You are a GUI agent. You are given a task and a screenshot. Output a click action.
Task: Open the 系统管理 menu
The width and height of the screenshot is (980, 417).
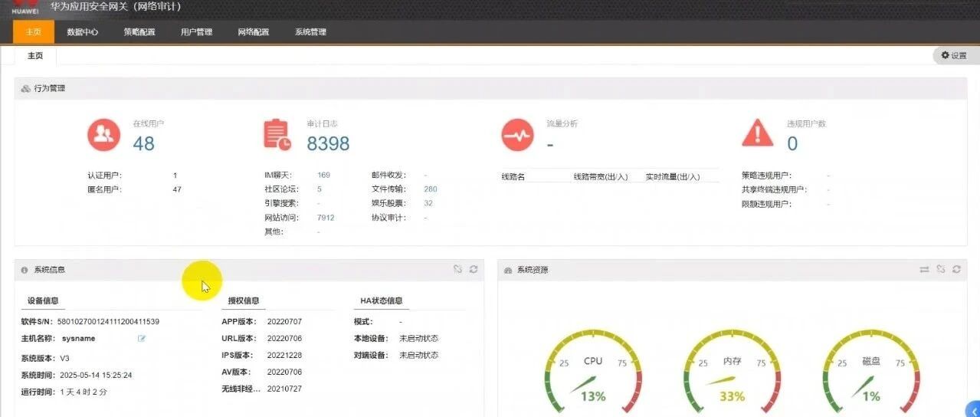click(310, 32)
